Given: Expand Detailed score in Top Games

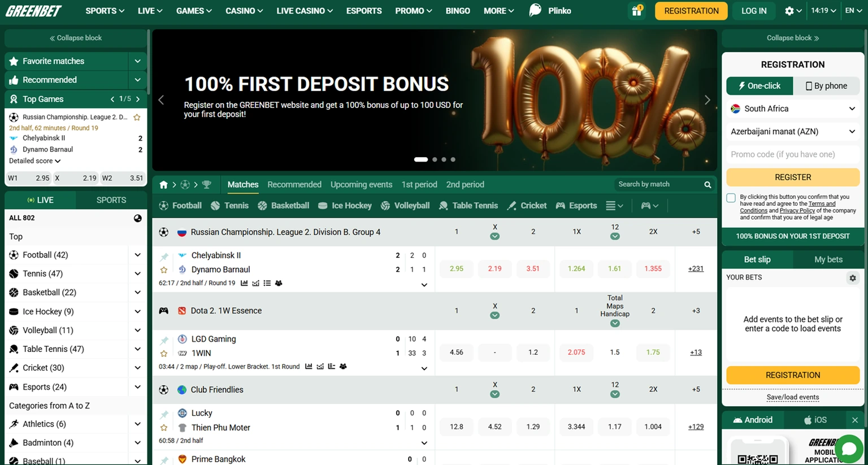Looking at the screenshot, I should (x=34, y=161).
